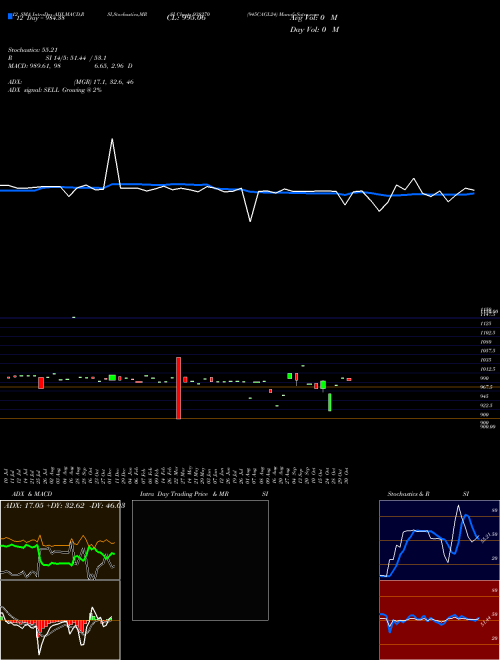Click the '1125' price axis label

coord(485,323)
